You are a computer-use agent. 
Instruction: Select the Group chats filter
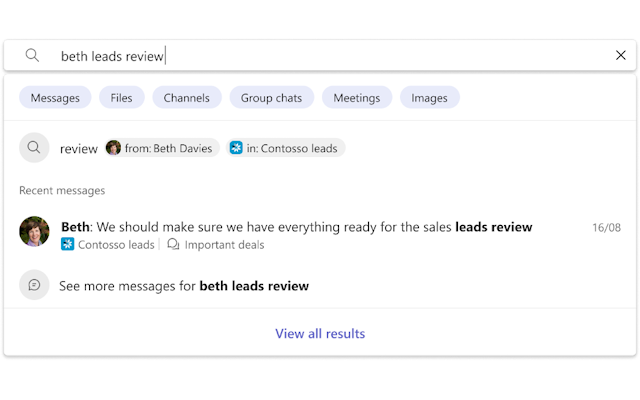271,97
